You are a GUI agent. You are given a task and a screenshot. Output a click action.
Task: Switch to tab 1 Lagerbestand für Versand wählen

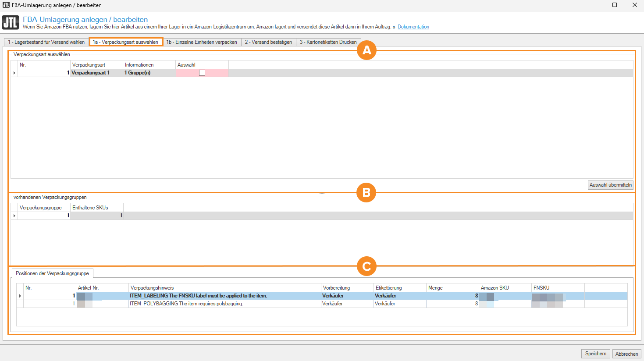click(46, 42)
